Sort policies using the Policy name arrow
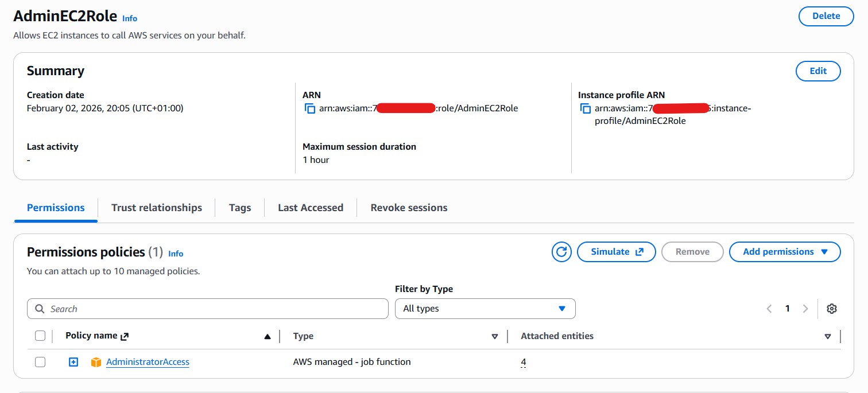Image resolution: width=868 pixels, height=393 pixels. pyautogui.click(x=268, y=336)
